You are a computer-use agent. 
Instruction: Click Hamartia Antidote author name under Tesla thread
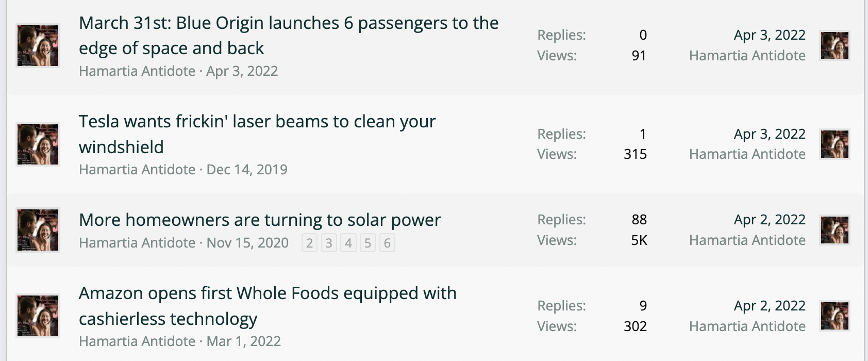(x=137, y=170)
